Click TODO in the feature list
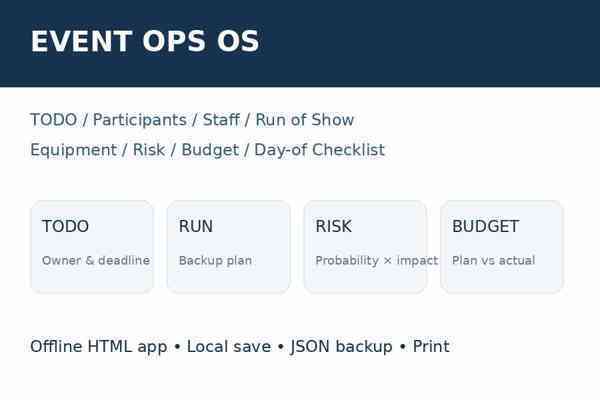This screenshot has height=400, width=600. click(54, 120)
